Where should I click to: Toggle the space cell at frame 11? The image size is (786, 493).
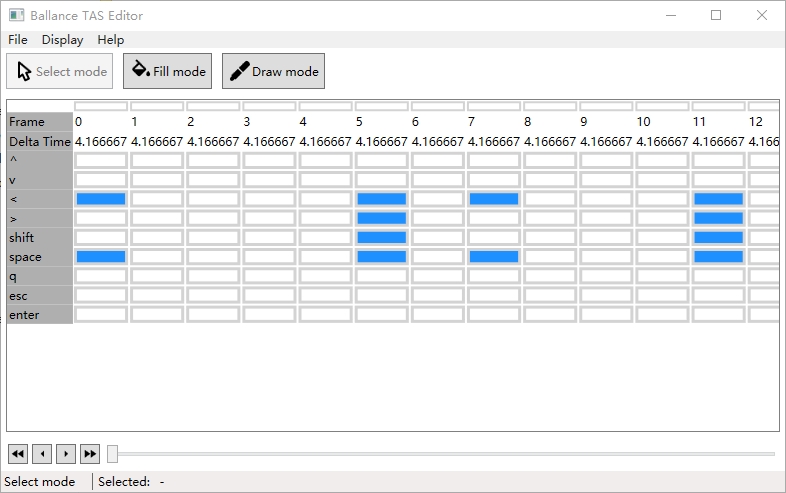tap(718, 257)
